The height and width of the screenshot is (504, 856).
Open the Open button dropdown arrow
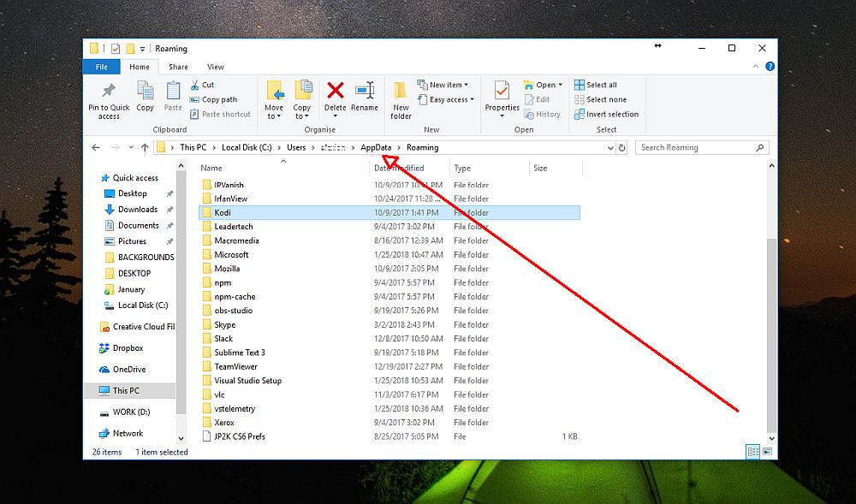[560, 85]
